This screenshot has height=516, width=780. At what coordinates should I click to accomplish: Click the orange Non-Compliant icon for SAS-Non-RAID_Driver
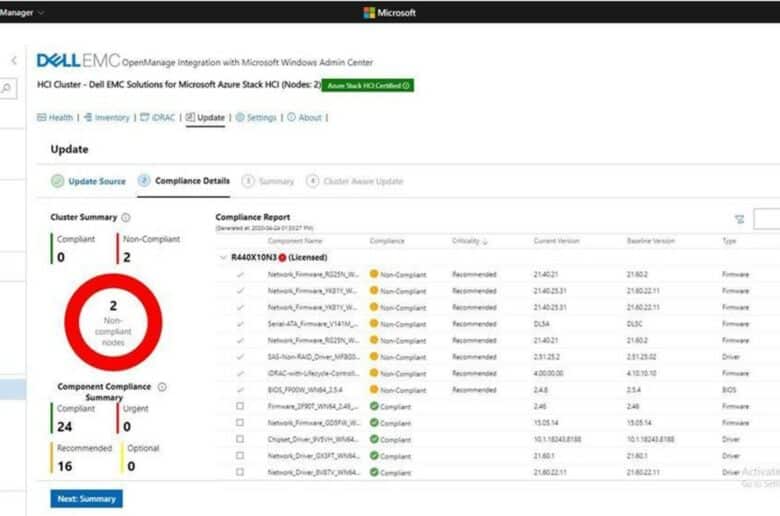[374, 356]
